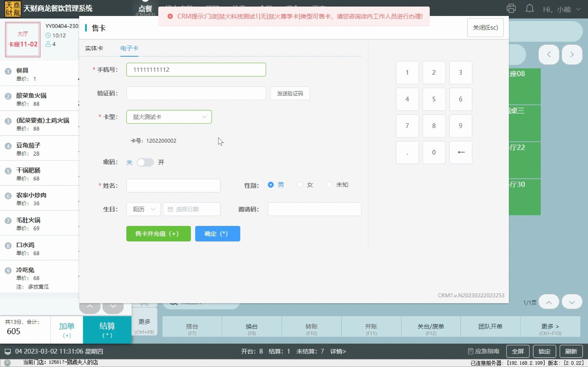Tap keypad digit 0
The height and width of the screenshot is (367, 588).
tap(434, 152)
